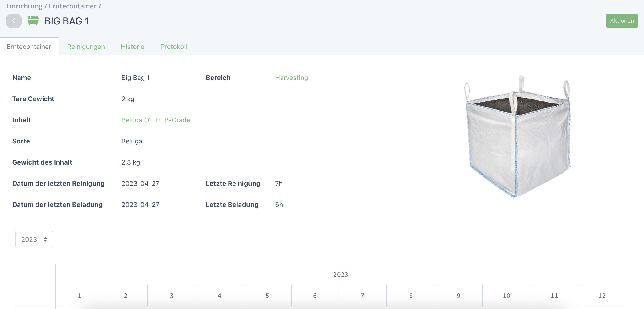This screenshot has width=644, height=309.
Task: Click the 'Inhalt' label
Action: point(21,120)
